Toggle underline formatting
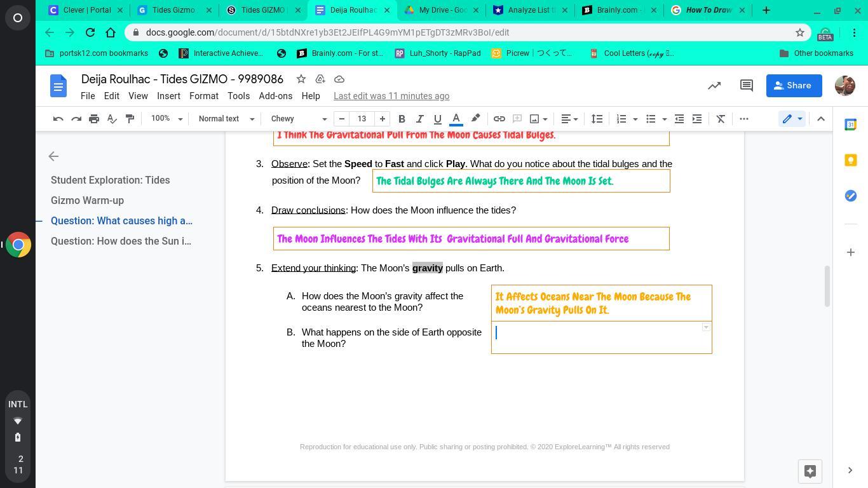Viewport: 868px width, 488px height. [x=437, y=119]
